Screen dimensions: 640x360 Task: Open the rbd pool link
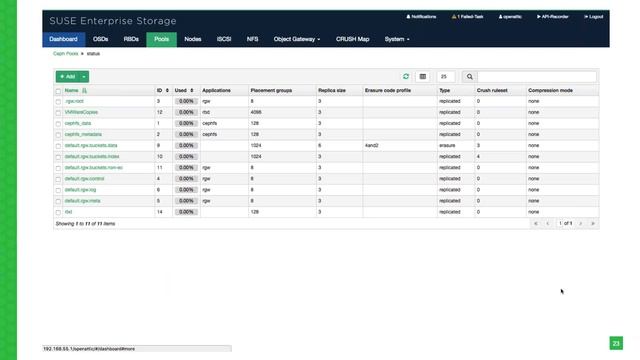68,212
